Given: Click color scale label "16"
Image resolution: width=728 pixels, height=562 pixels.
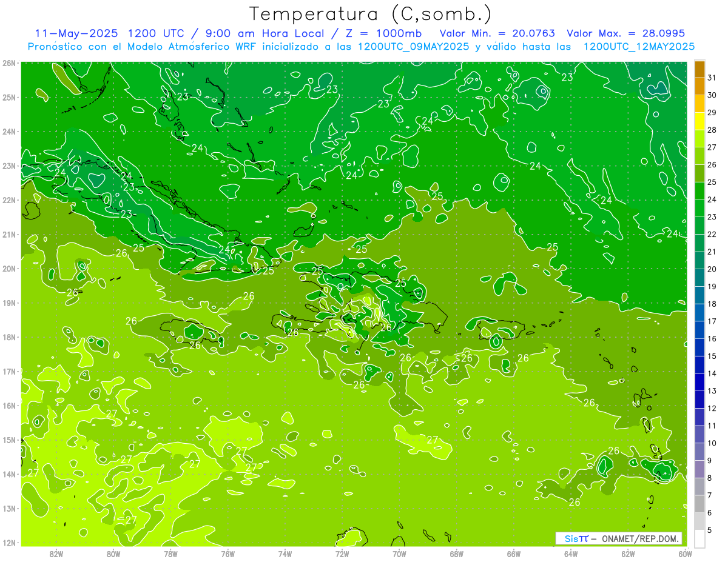Looking at the screenshot, I should coord(712,338).
